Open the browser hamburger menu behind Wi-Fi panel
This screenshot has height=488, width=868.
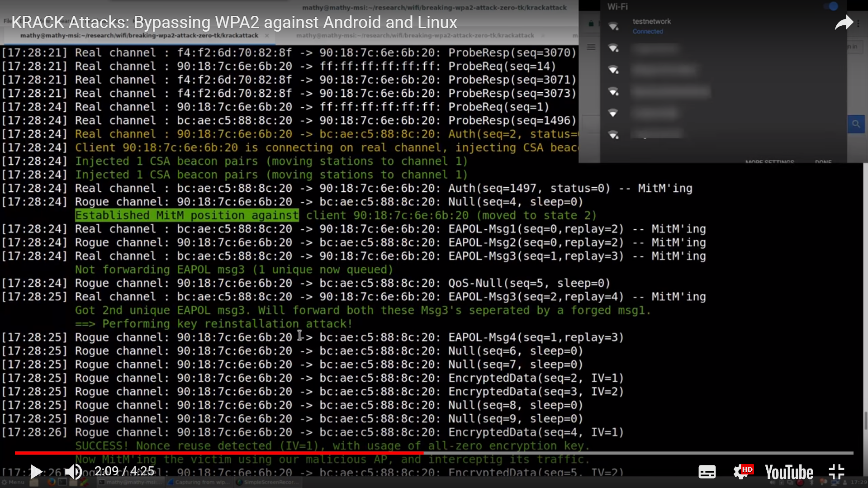(x=591, y=47)
